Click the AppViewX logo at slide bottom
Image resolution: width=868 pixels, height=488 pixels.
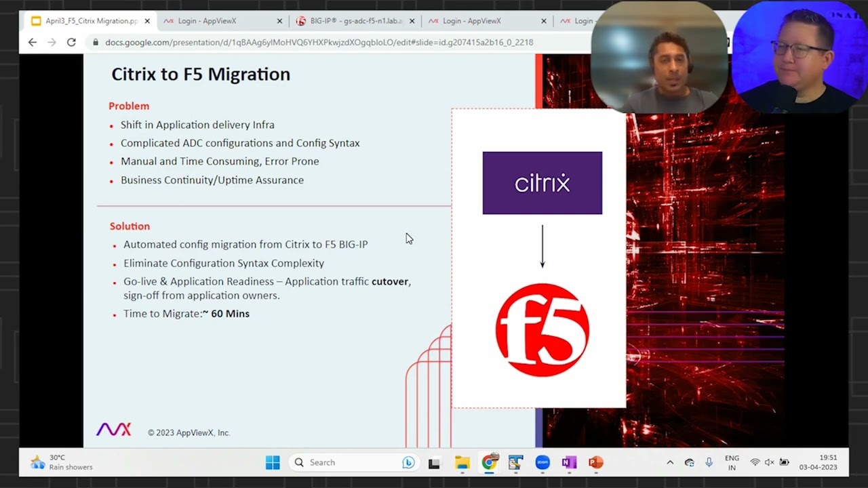tap(113, 430)
